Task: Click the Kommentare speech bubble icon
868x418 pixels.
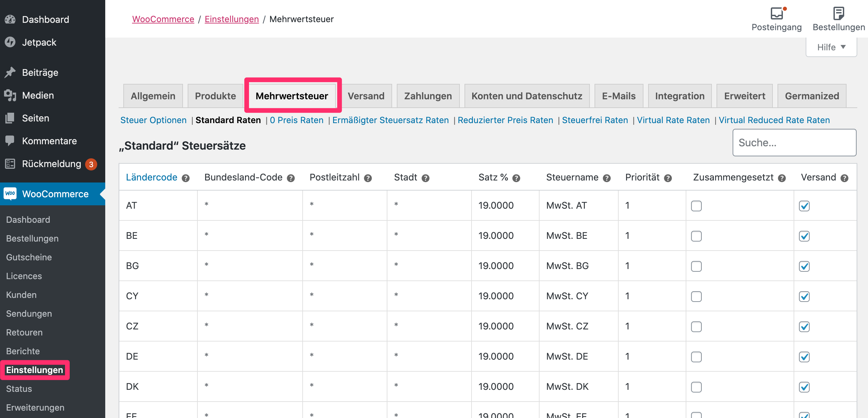Action: 10,141
